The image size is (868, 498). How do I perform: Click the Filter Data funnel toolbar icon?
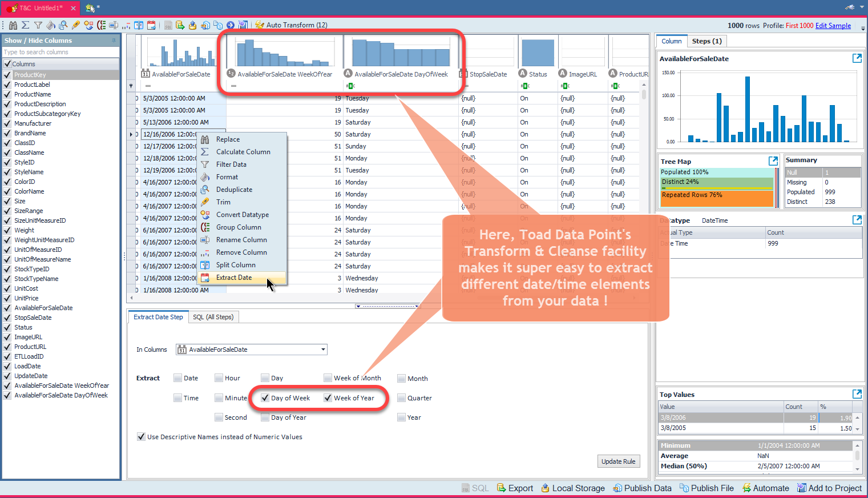tap(38, 25)
